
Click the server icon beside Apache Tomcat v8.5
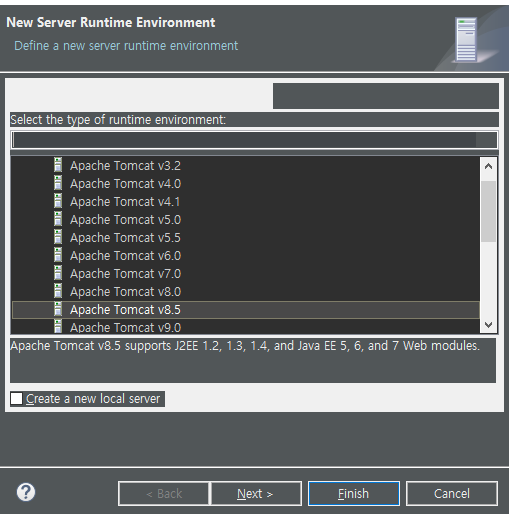click(58, 309)
